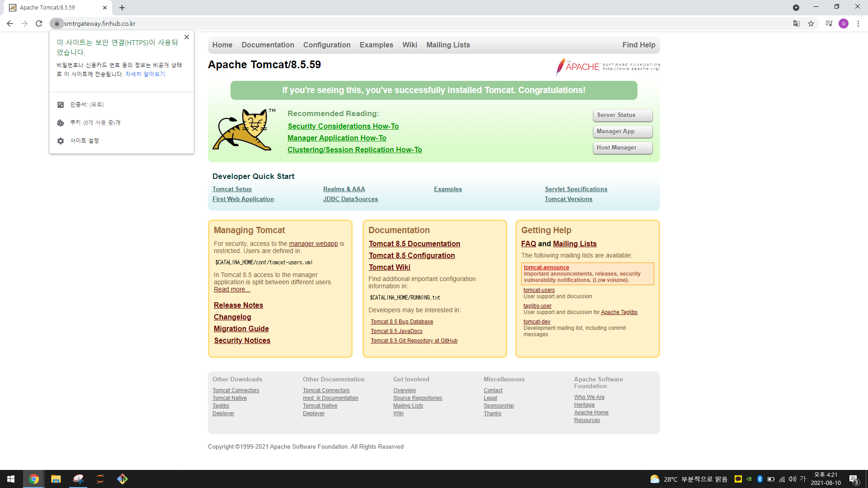Open Tomcat Setup link
This screenshot has height=488, width=868.
(232, 189)
